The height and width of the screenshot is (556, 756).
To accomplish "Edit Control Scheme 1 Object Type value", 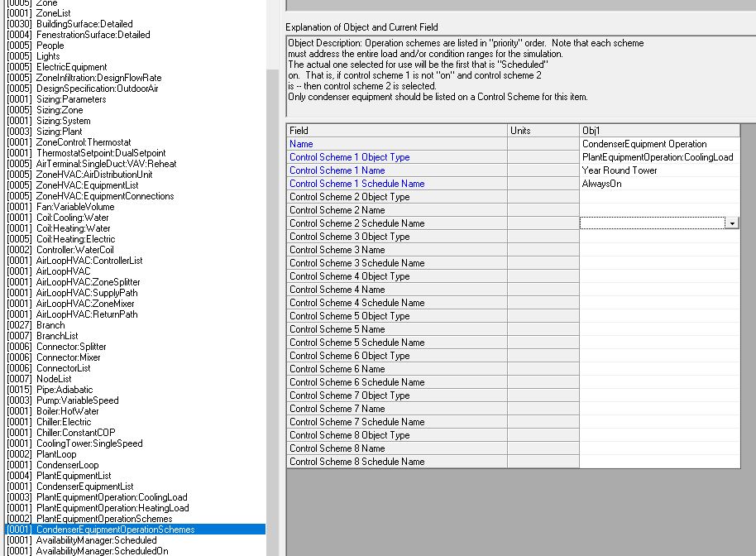I will pos(658,157).
